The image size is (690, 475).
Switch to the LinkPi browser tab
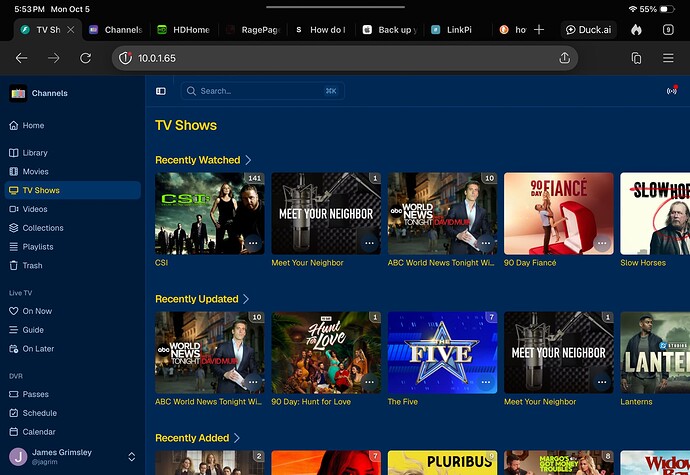pos(458,29)
